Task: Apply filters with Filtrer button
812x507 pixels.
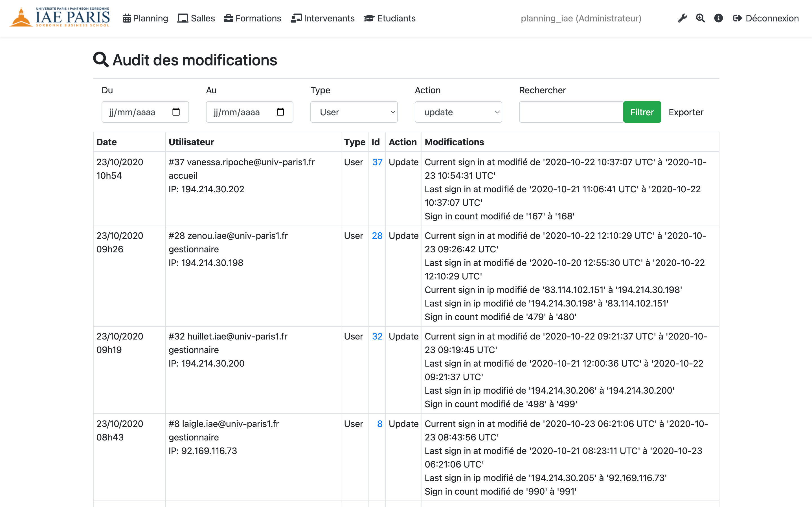Action: 642,112
